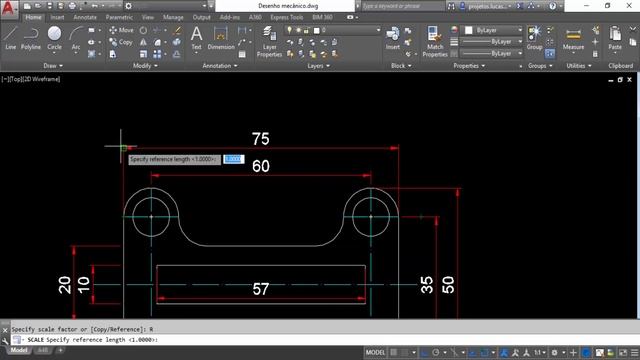Screen dimensions: 640x360
Task: Click the Plot printer icon
Action: (x=72, y=6)
